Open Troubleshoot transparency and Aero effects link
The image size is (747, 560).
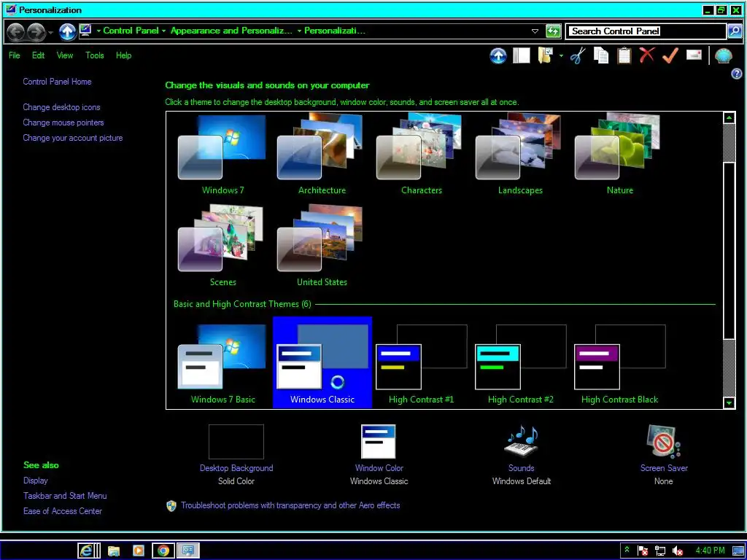pos(290,505)
